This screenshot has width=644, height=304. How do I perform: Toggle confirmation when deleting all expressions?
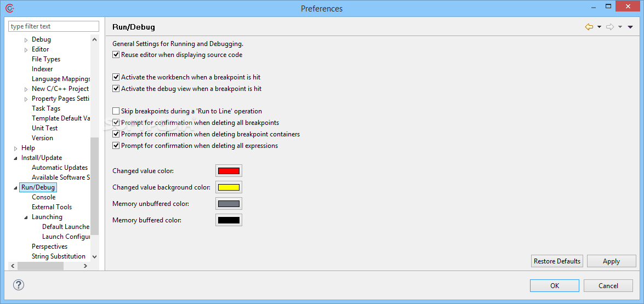tap(116, 146)
